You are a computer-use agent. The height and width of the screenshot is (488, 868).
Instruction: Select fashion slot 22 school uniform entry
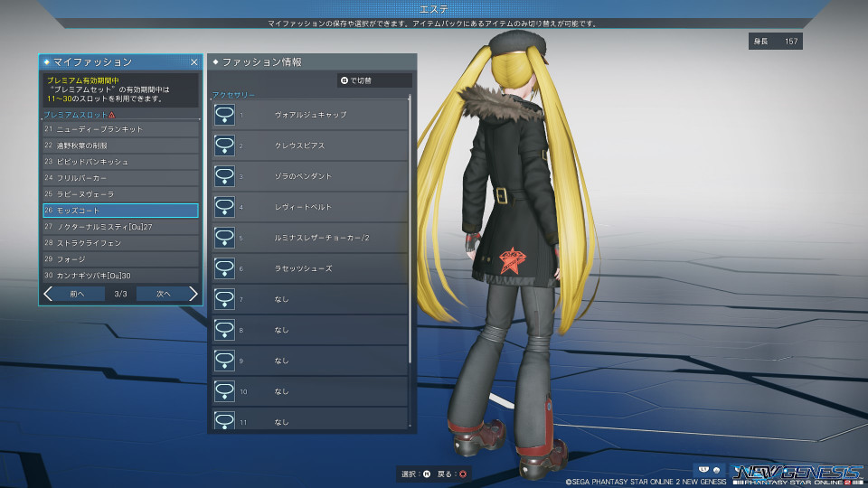(120, 145)
